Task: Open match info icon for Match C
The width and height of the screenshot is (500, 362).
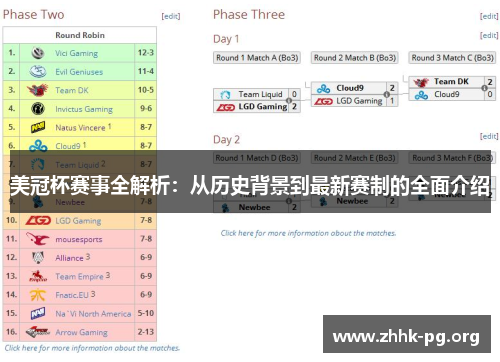Action: click(x=484, y=88)
